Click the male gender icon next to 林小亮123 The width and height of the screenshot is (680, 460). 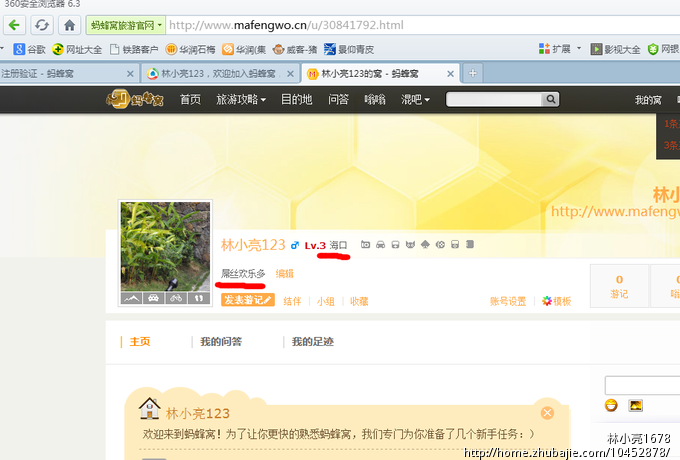(295, 245)
